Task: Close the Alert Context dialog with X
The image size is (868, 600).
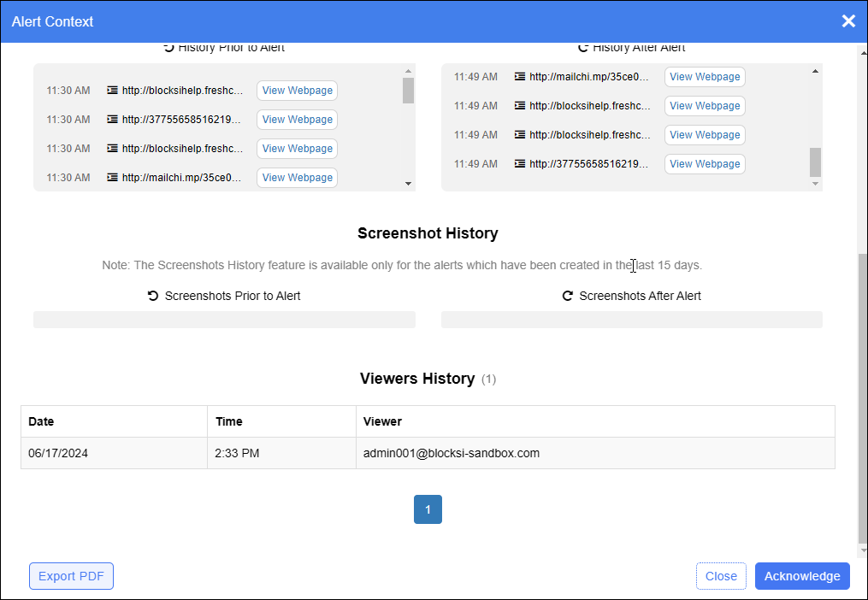Action: pos(848,21)
